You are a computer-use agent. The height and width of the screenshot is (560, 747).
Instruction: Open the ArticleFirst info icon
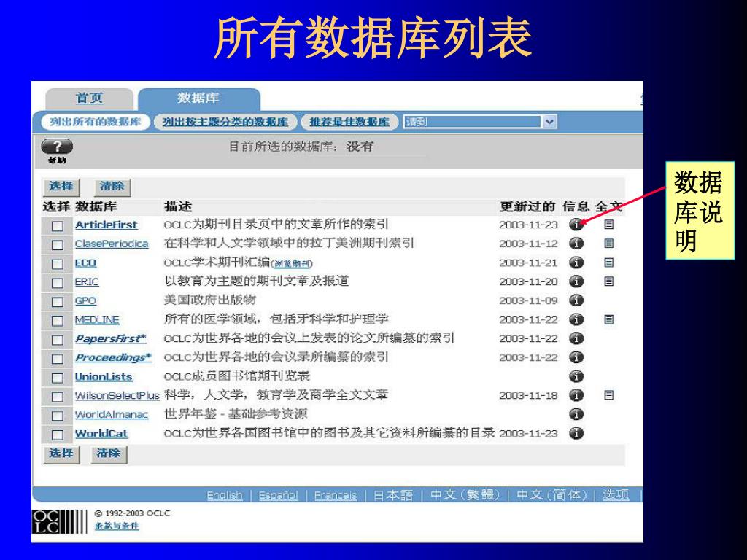pos(576,225)
